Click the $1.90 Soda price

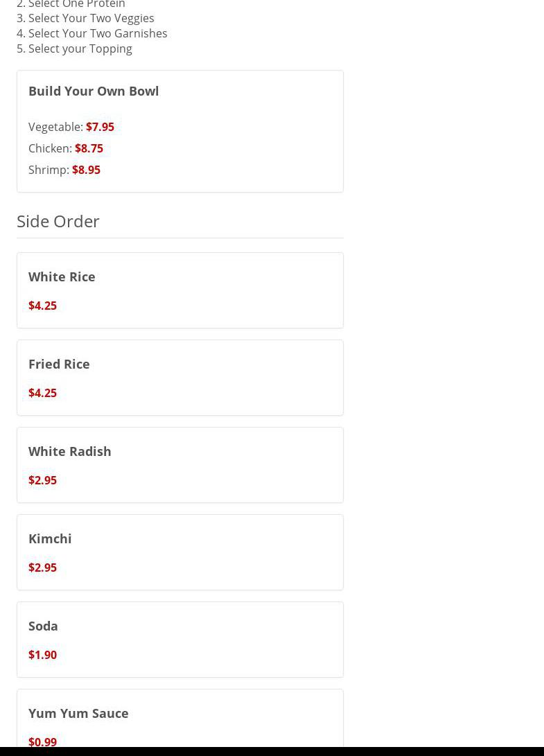pos(42,655)
